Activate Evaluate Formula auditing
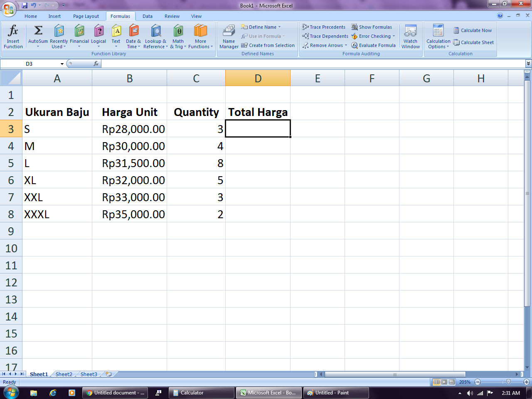This screenshot has height=399, width=532. (x=373, y=45)
